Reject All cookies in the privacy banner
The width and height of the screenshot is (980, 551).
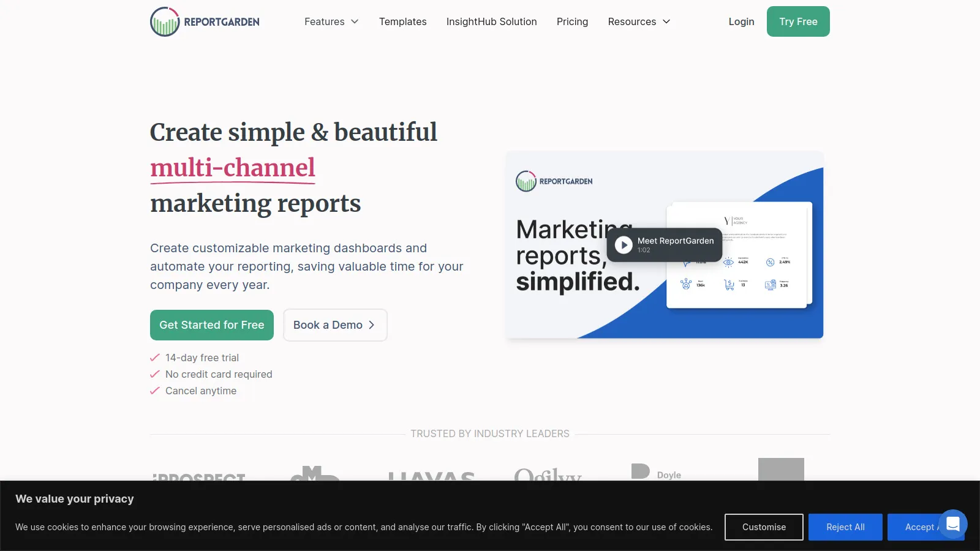click(845, 527)
